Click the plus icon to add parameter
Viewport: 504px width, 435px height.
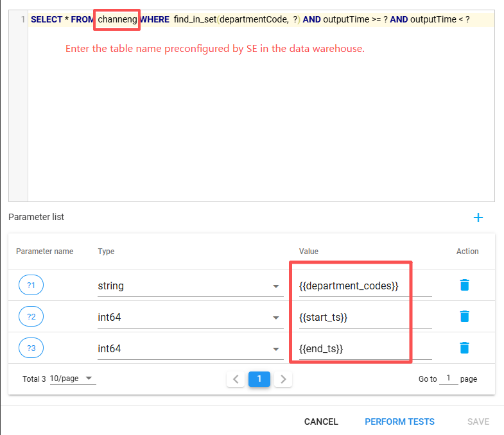point(478,217)
